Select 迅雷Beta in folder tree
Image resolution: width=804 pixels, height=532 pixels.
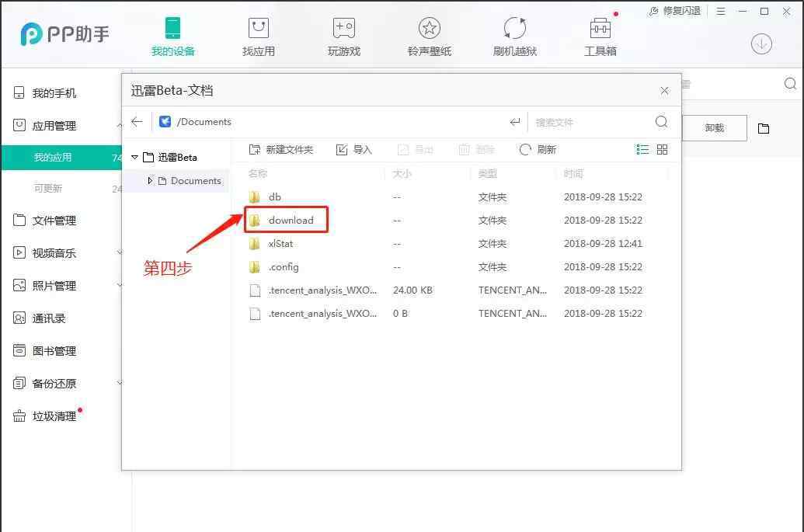[177, 158]
